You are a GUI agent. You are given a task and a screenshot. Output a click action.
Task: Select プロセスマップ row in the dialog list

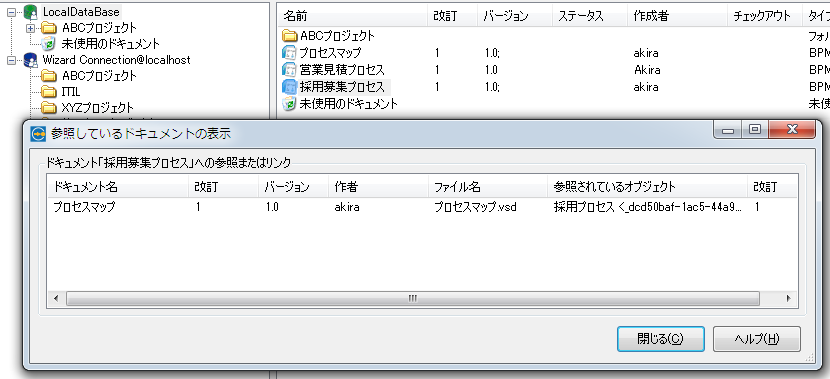click(x=422, y=207)
